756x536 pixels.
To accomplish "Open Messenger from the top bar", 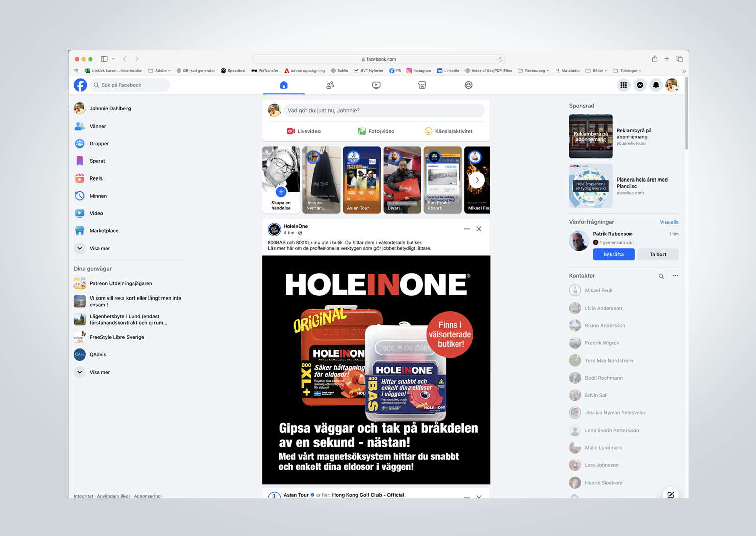I will (640, 85).
